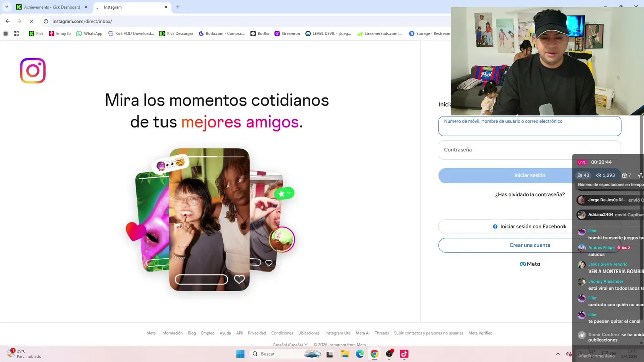Open Subir contactos y personas no usuarias
Screen dimensions: 644x362
tap(429, 333)
